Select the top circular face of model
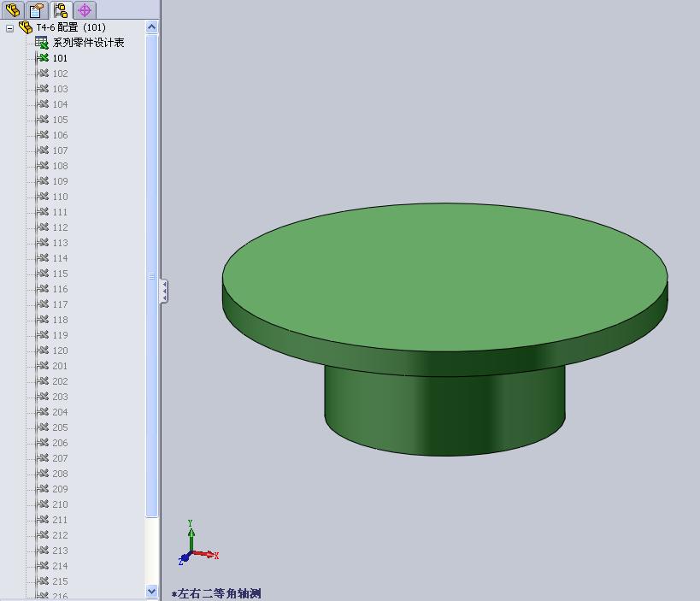The width and height of the screenshot is (700, 601). (444, 277)
